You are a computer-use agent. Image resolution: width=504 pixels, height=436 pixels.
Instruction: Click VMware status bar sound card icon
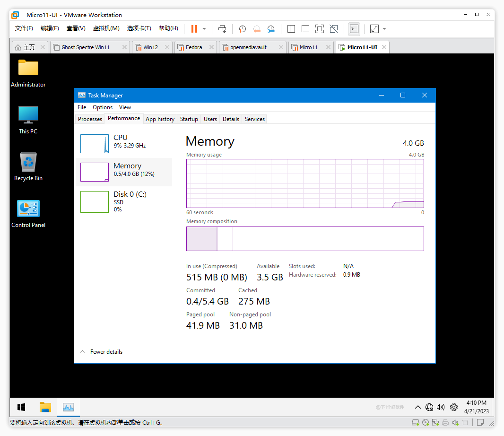coord(455,422)
